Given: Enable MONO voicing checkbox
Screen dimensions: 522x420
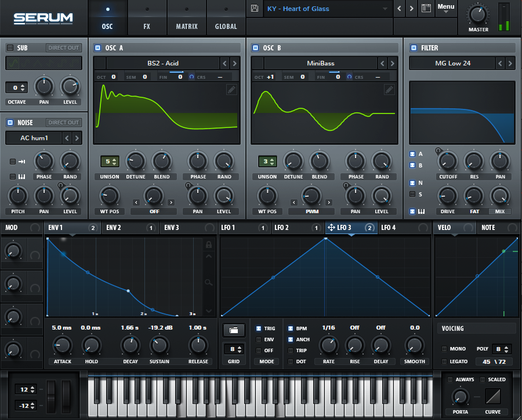Looking at the screenshot, I should pos(444,349).
